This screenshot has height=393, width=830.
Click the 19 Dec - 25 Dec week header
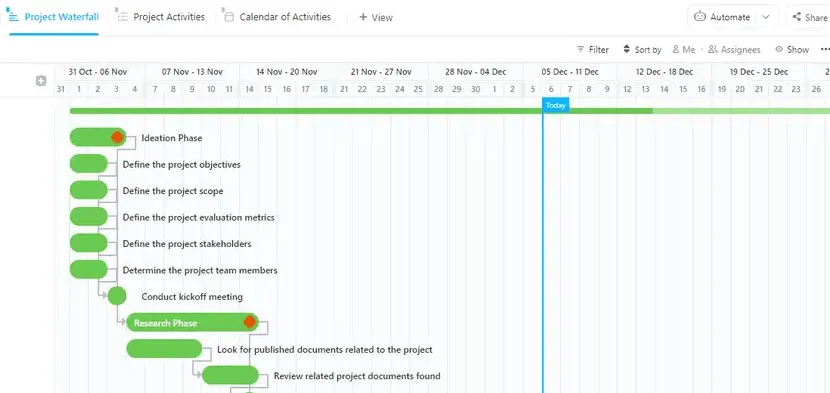[x=759, y=72]
